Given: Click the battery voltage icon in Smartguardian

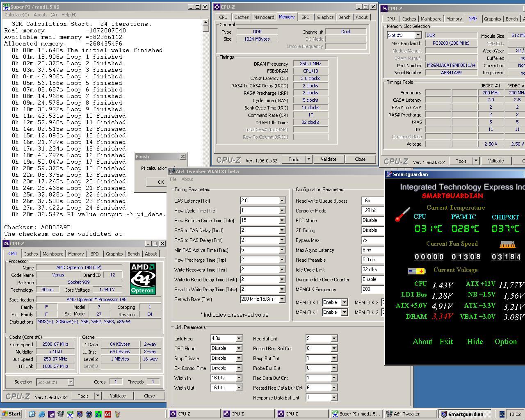Looking at the screenshot, I should [x=417, y=271].
